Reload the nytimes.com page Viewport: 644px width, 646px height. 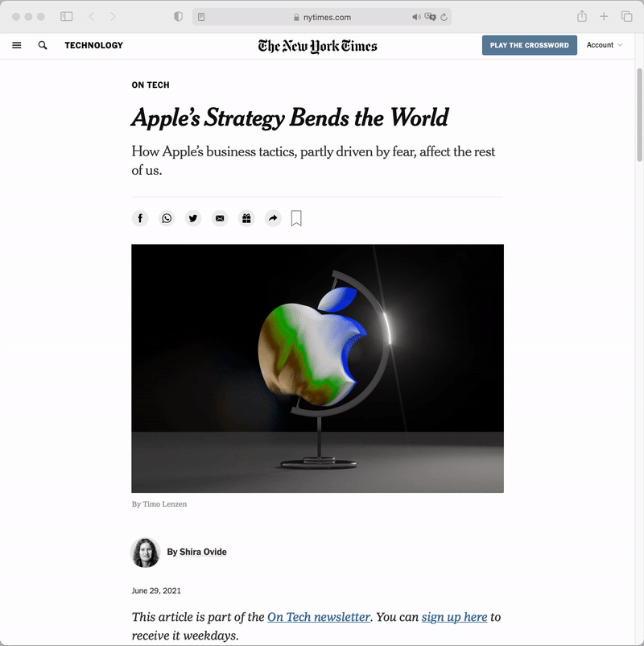tap(444, 17)
